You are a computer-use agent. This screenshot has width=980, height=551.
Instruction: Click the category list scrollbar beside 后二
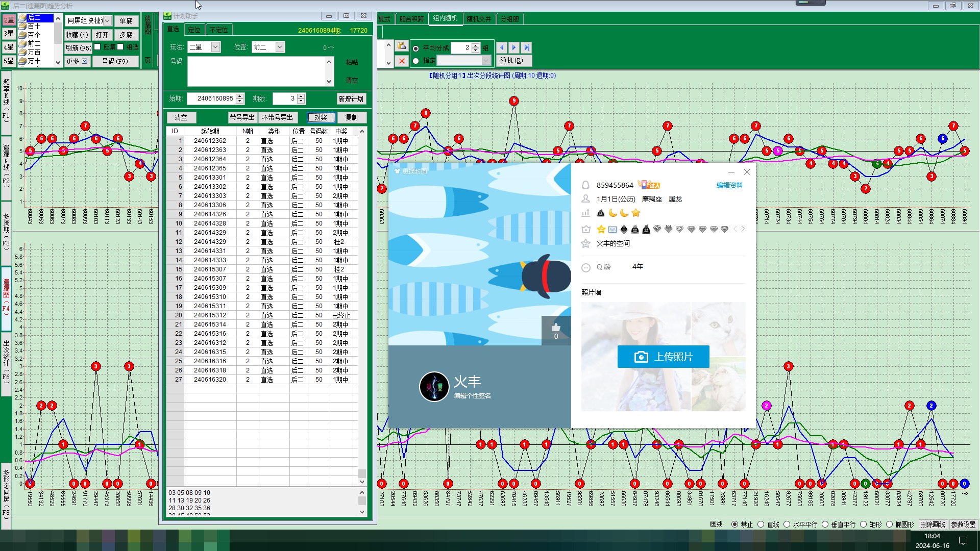58,40
